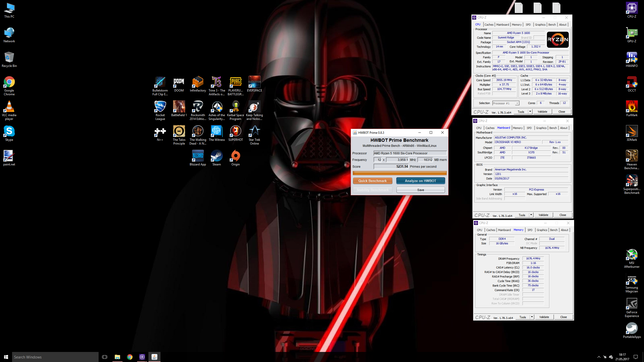This screenshot has height=362, width=644.
Task: Select the OCCT stress test icon
Action: tap(632, 84)
